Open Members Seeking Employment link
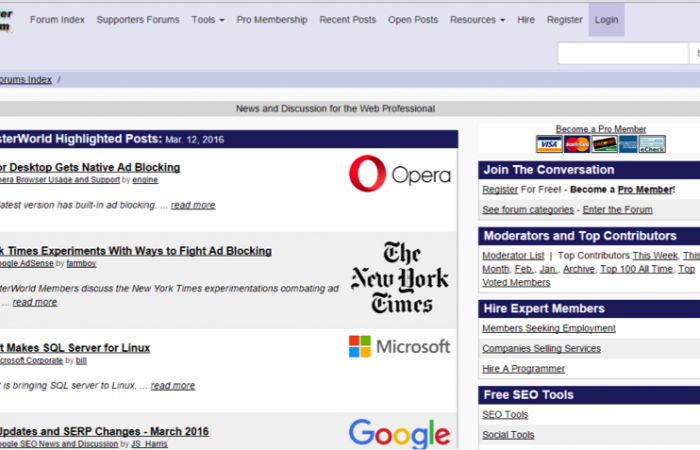 (x=549, y=328)
